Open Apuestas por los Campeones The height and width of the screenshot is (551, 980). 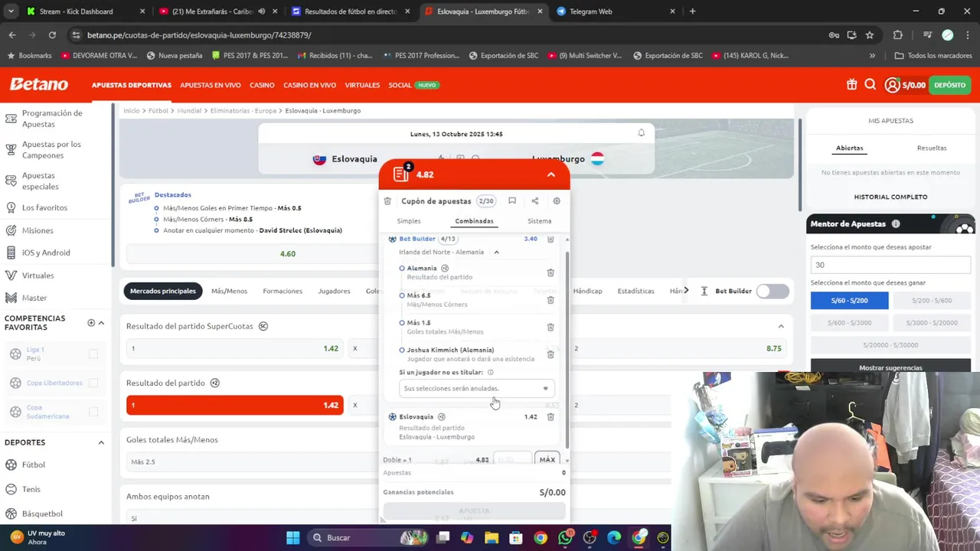click(51, 149)
